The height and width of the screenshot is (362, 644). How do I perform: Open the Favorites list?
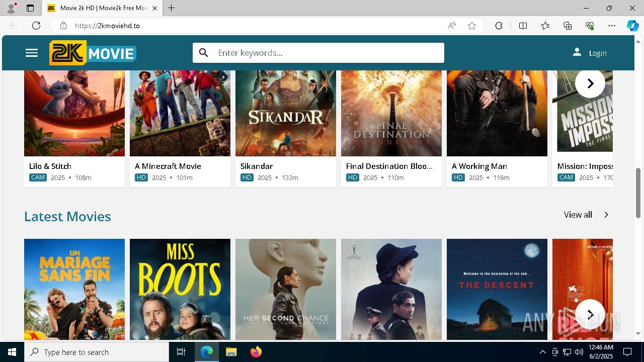coord(545,26)
